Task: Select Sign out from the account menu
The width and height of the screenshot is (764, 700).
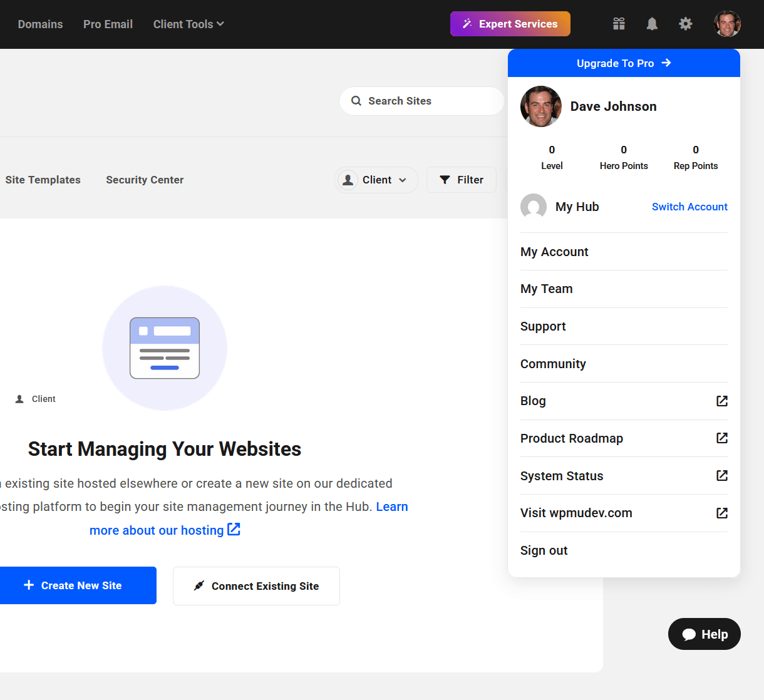Action: point(544,550)
